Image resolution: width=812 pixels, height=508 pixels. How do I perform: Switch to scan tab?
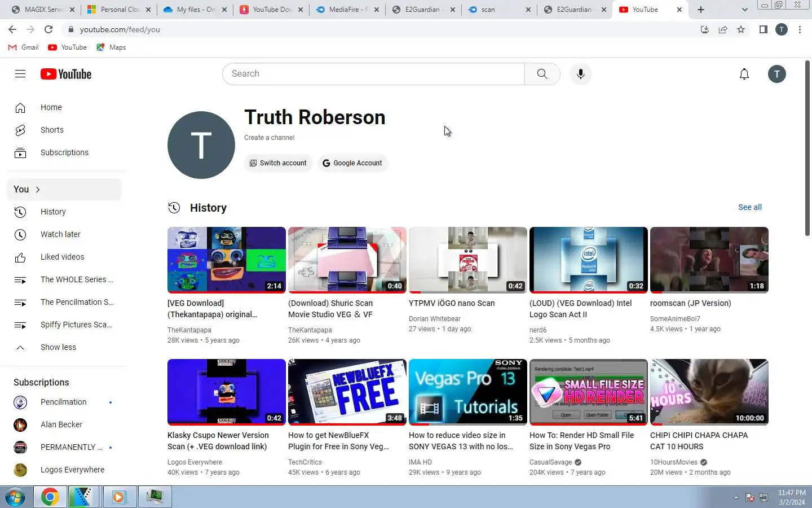tap(498, 10)
